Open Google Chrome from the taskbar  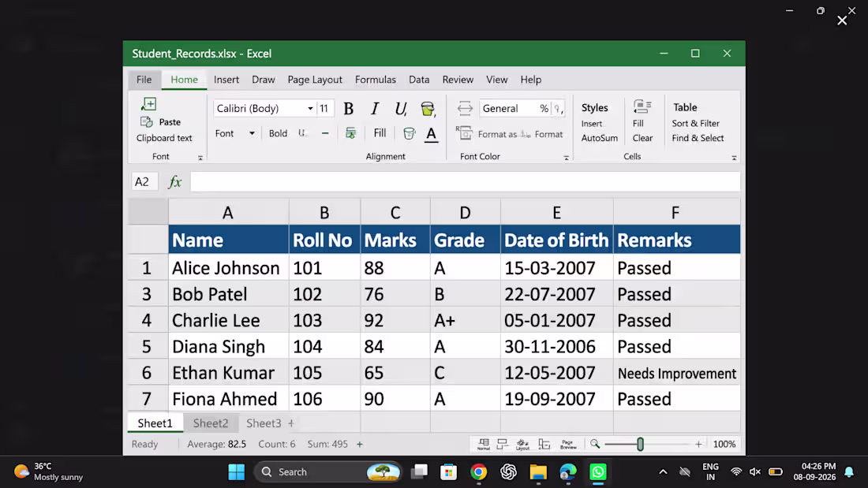[479, 472]
